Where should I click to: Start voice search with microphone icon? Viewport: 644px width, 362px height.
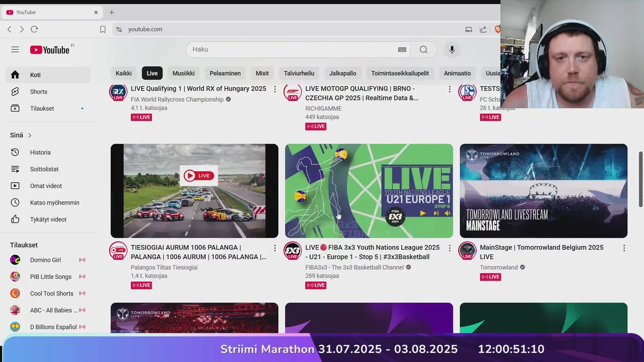[452, 49]
